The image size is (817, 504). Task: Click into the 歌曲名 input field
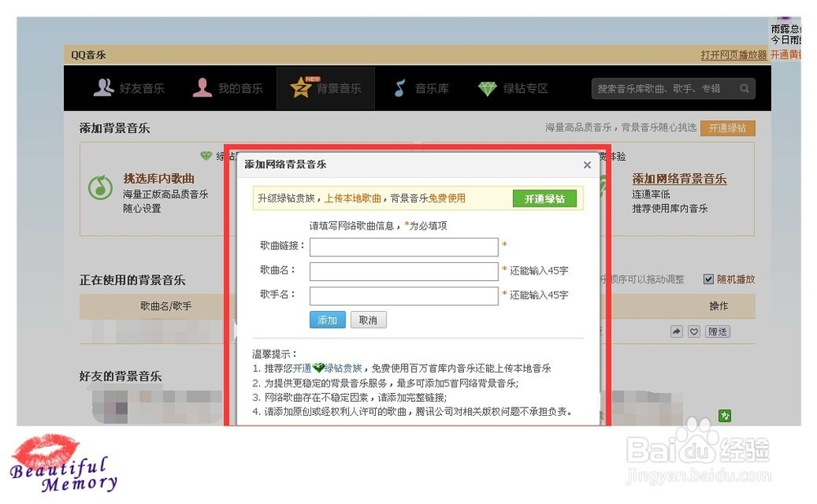(404, 271)
